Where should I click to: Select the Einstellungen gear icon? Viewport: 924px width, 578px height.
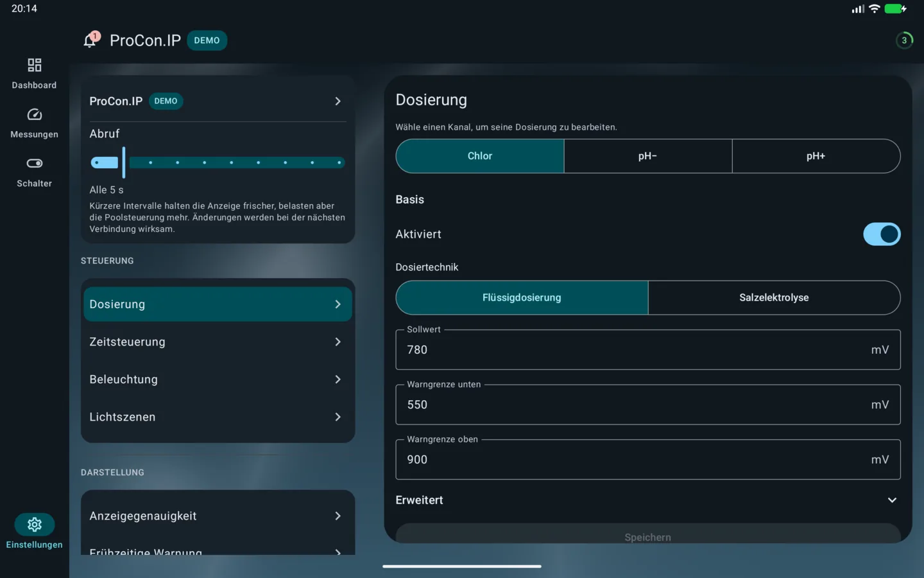tap(35, 525)
